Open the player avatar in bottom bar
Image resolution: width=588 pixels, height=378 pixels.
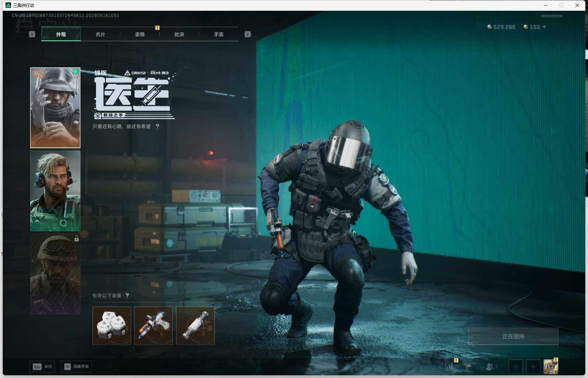coord(551,367)
